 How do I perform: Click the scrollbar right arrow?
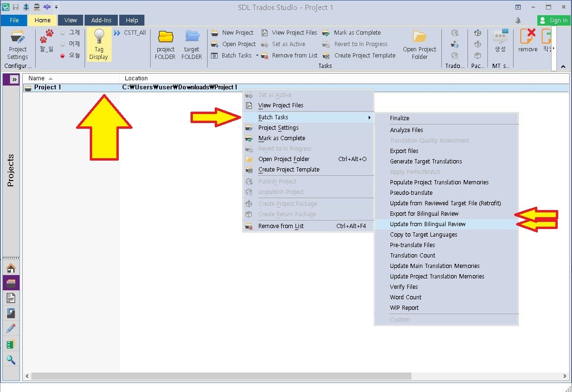pos(565,376)
